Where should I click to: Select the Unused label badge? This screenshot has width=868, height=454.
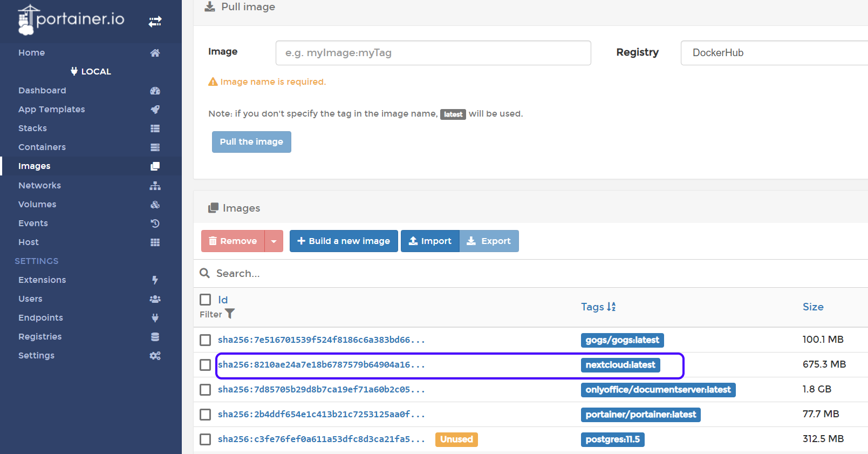click(456, 440)
